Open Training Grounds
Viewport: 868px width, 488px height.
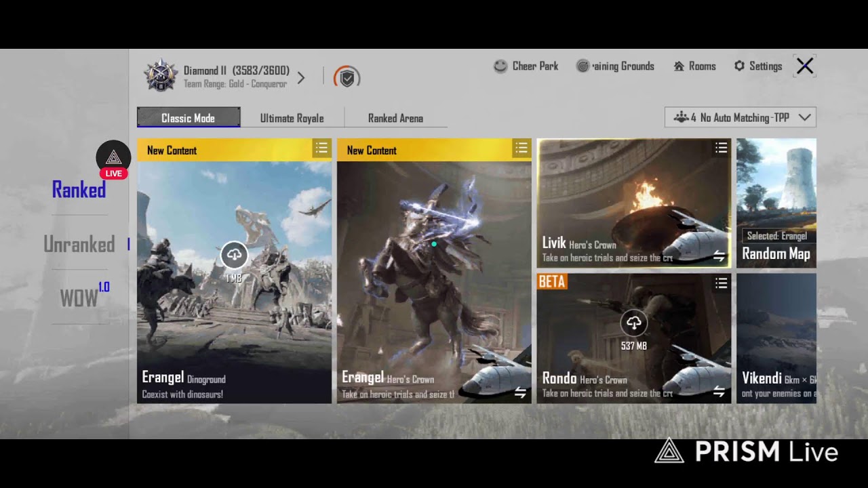[616, 66]
